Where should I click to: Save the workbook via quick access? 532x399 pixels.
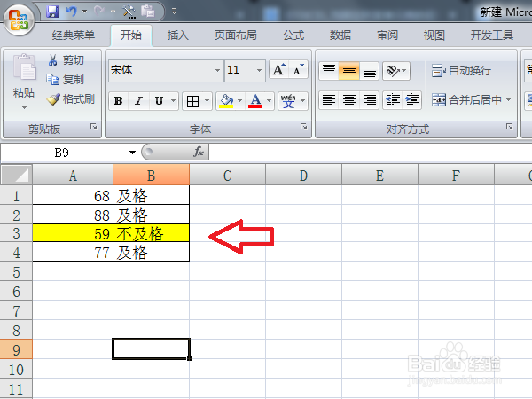tap(52, 12)
